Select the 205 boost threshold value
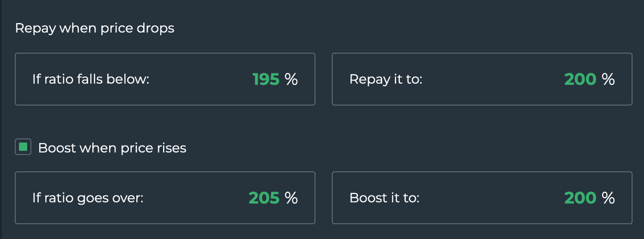 tap(264, 198)
